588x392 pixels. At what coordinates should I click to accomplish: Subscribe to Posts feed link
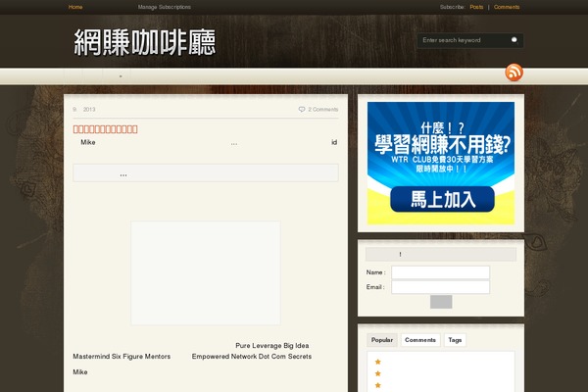(x=476, y=7)
